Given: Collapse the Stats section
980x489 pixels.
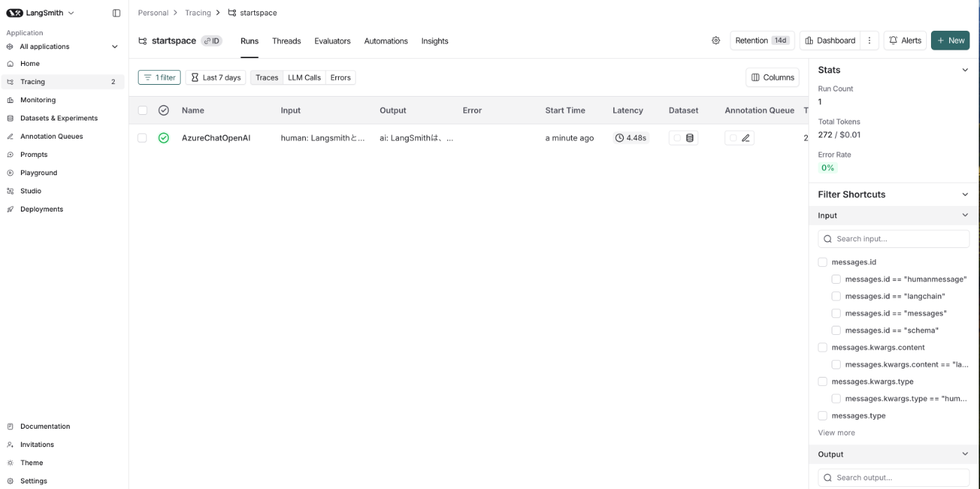Looking at the screenshot, I should coord(965,70).
